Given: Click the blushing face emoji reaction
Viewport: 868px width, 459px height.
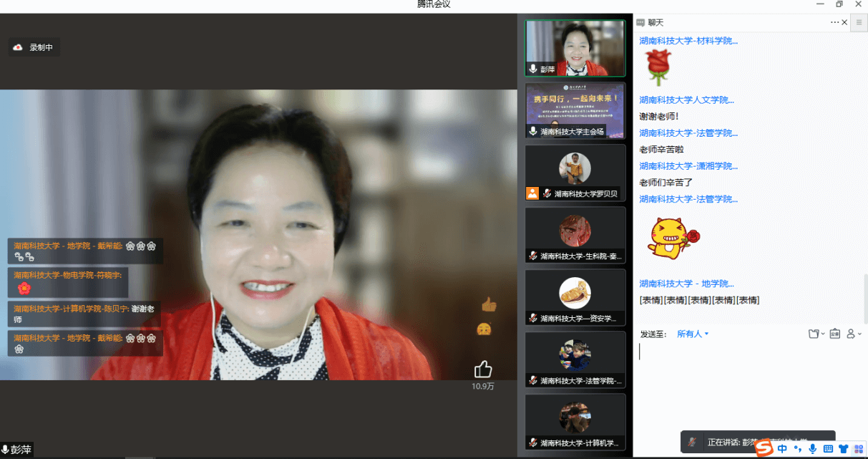Looking at the screenshot, I should coord(484,329).
